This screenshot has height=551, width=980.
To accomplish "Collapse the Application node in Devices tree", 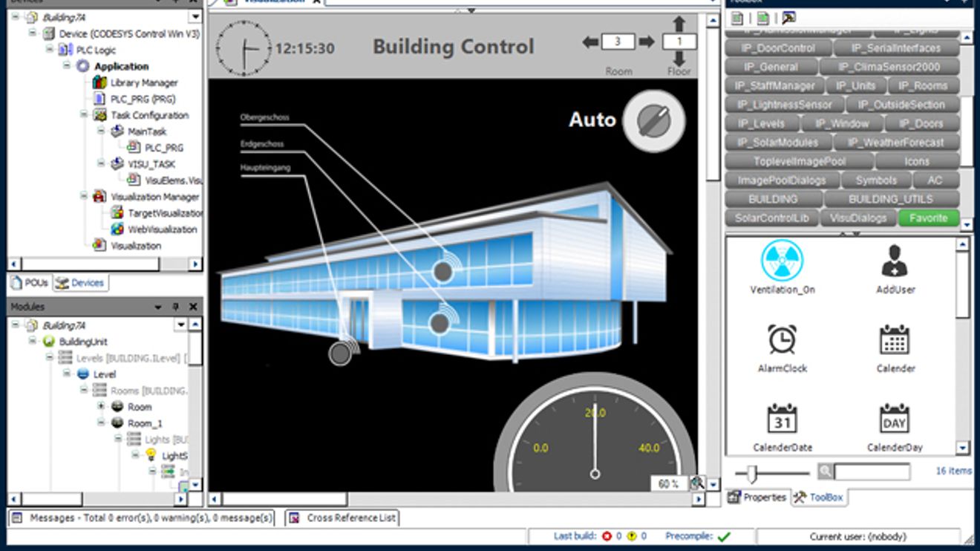I will (67, 66).
